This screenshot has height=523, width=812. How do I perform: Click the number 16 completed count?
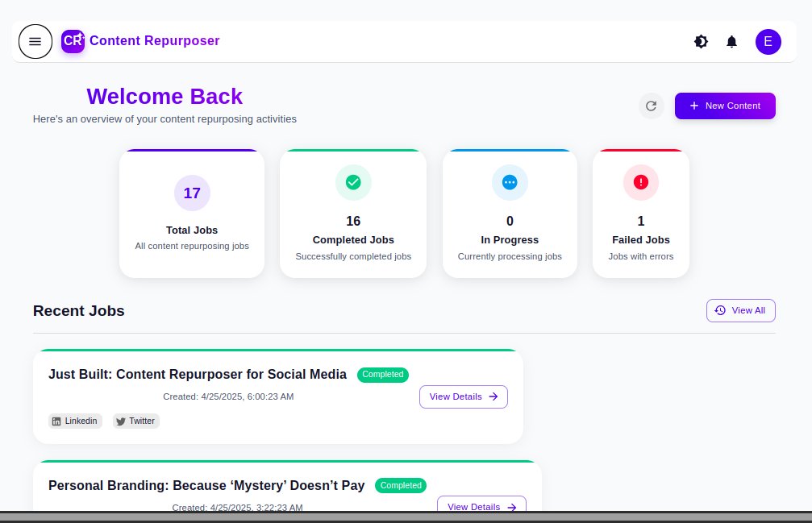pos(353,222)
